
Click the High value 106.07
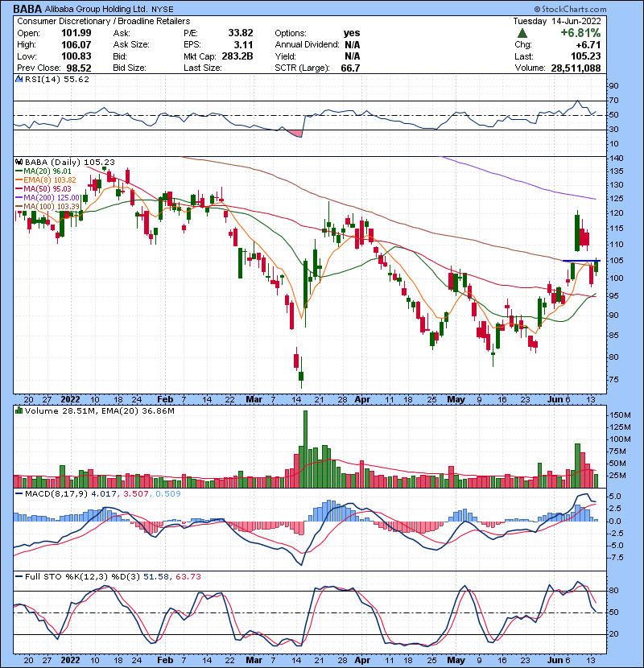(76, 45)
